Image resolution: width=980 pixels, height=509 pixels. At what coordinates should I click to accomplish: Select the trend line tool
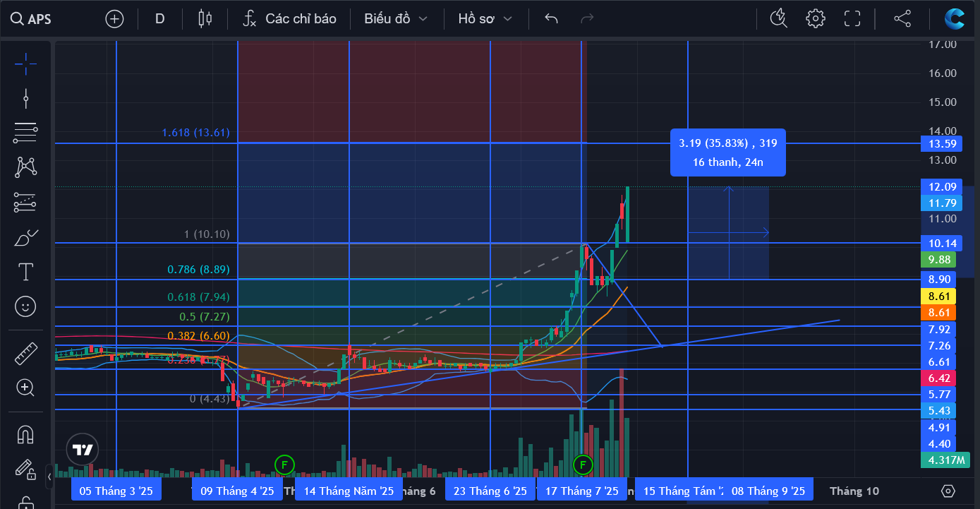(x=25, y=98)
